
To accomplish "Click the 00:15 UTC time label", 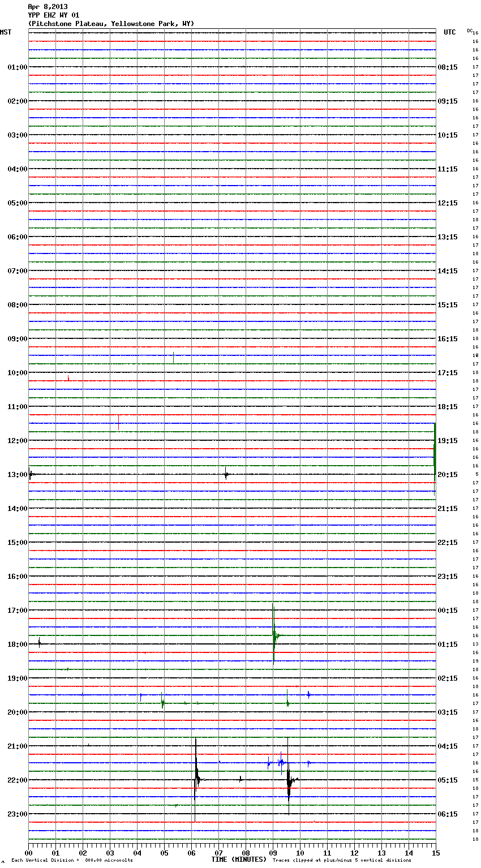I will click(448, 611).
